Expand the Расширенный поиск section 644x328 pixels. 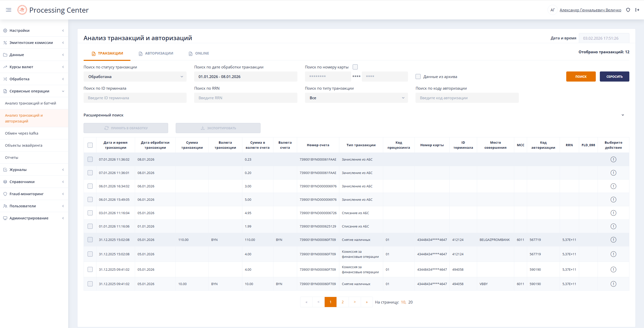[x=623, y=115]
